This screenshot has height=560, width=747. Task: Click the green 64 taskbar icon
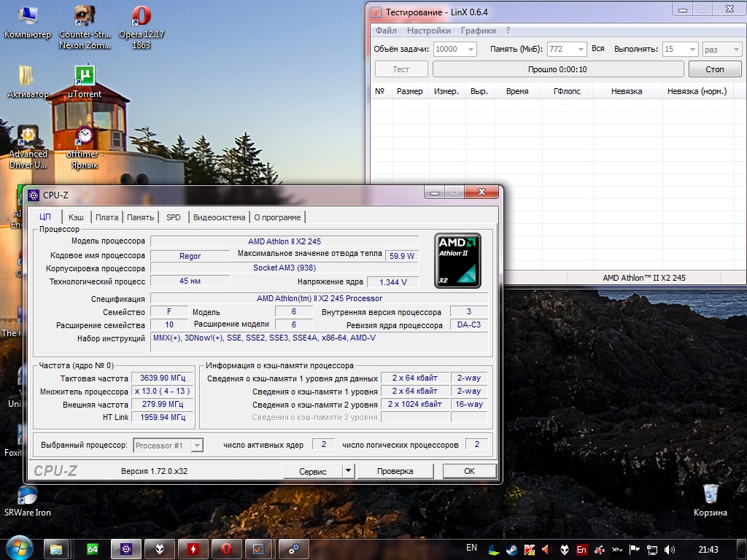[x=93, y=550]
